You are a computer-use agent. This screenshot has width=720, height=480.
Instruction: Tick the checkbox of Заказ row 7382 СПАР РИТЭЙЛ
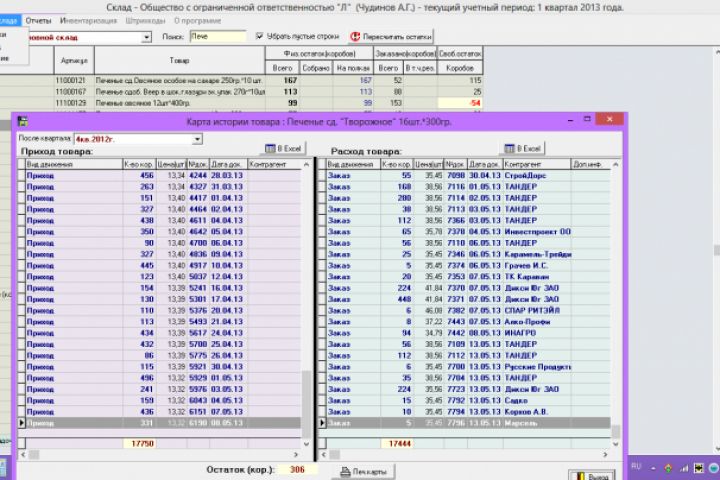322,311
